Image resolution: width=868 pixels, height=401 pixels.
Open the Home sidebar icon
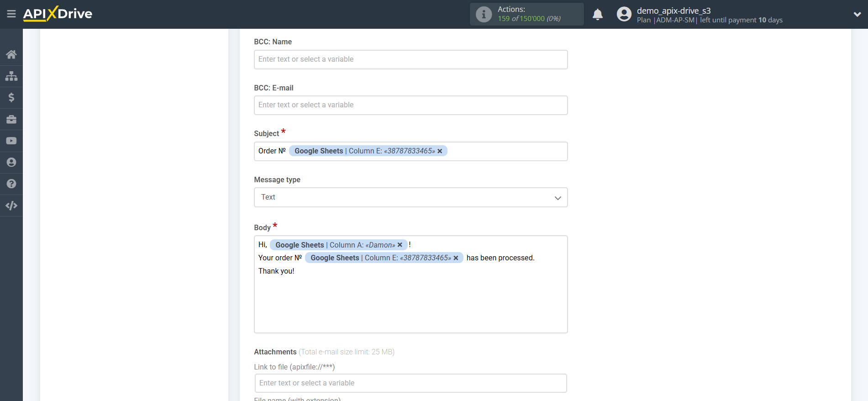[x=11, y=54]
